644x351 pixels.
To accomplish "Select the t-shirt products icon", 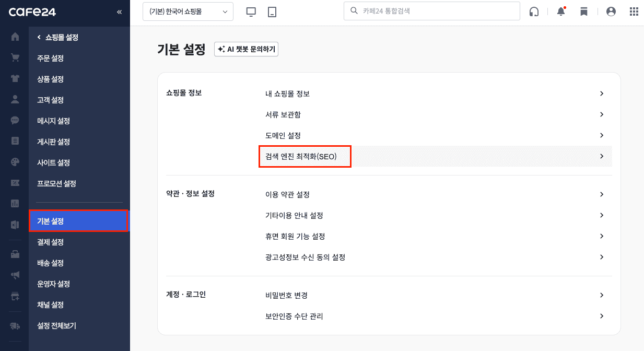I will 15,79.
